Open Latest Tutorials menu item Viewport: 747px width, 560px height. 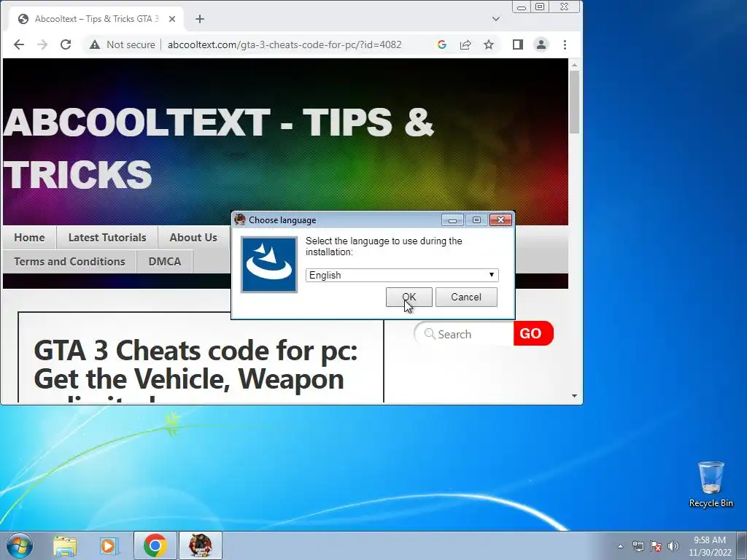click(x=107, y=237)
